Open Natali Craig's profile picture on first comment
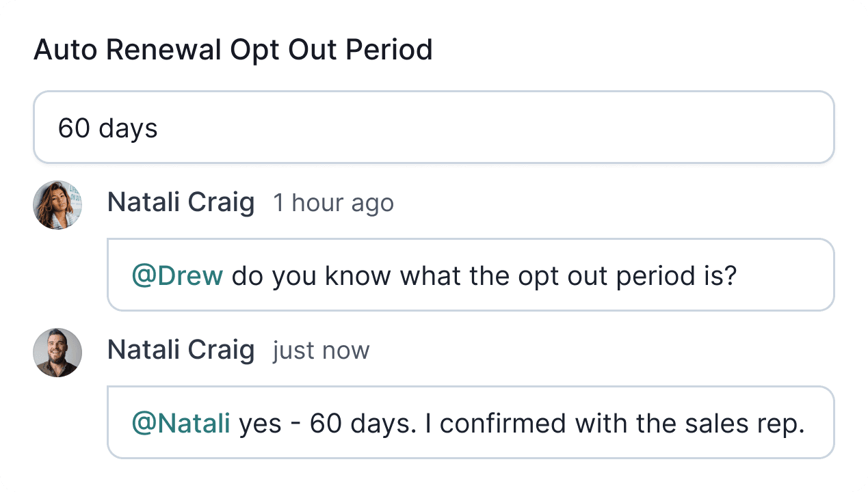The width and height of the screenshot is (868, 492). click(57, 205)
